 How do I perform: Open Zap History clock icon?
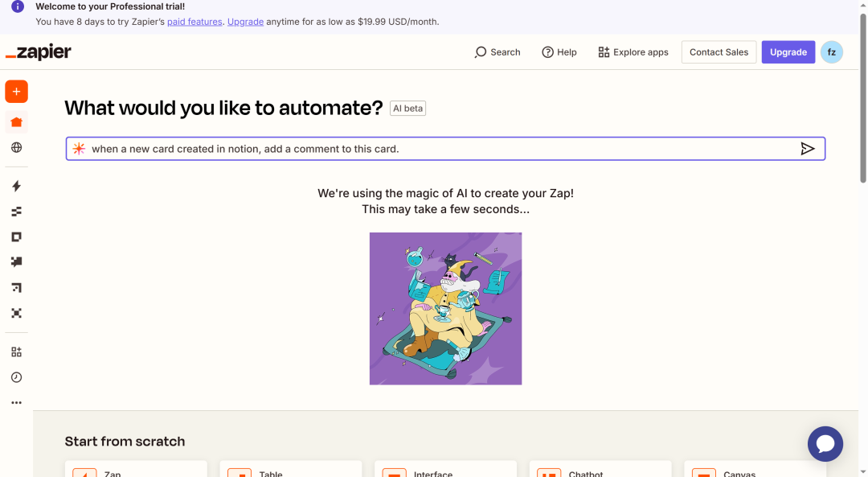pos(17,377)
